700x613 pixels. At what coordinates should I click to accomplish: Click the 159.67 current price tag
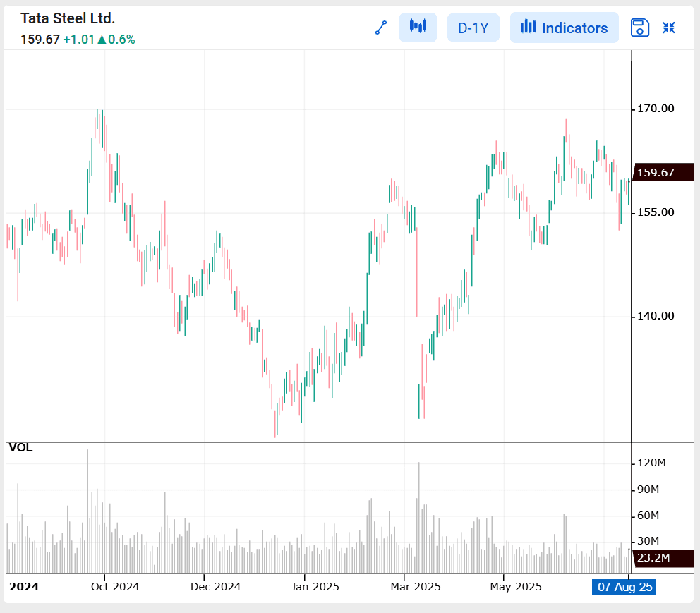(x=663, y=172)
